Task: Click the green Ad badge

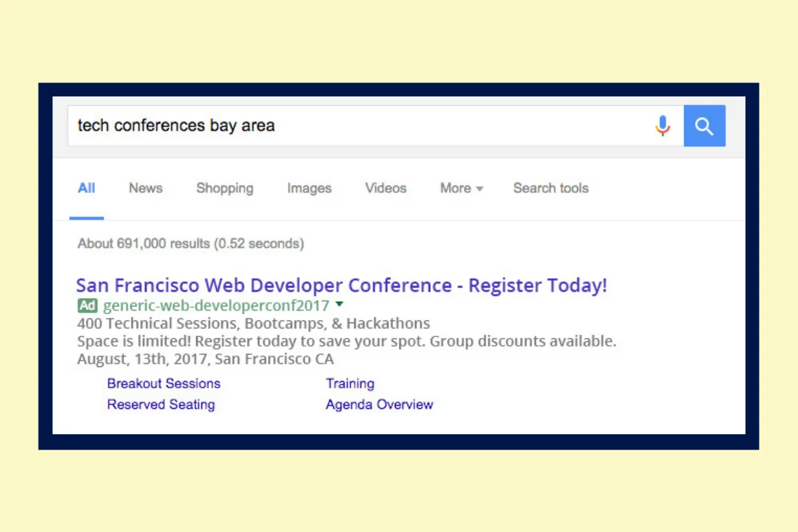Action: pyautogui.click(x=87, y=306)
